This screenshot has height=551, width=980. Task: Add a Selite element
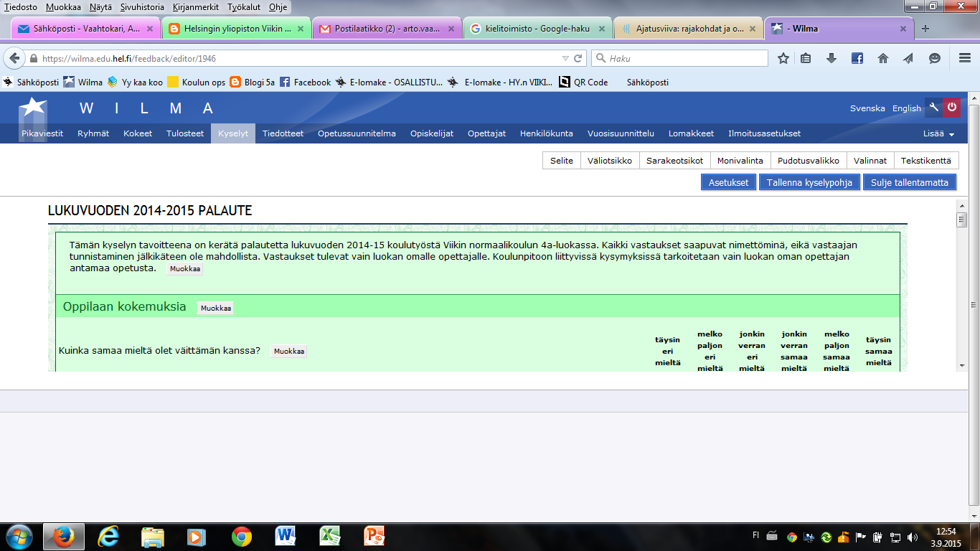[562, 161]
